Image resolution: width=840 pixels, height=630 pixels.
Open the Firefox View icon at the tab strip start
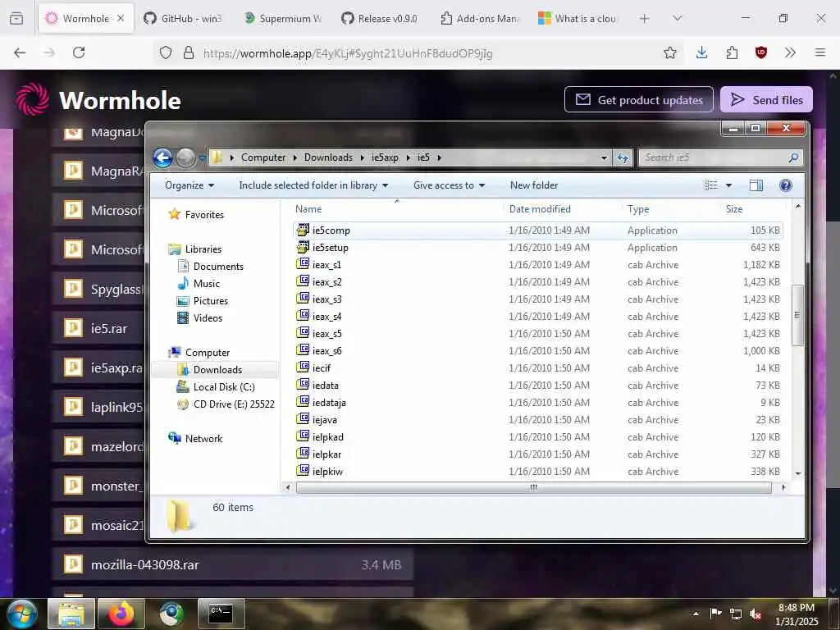(16, 18)
